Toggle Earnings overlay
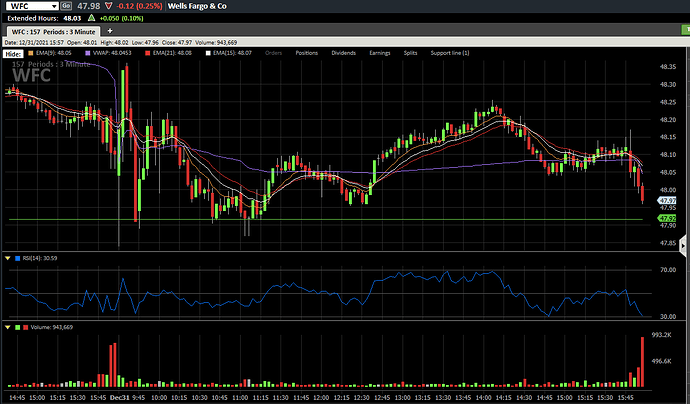The image size is (690, 404). [x=380, y=53]
